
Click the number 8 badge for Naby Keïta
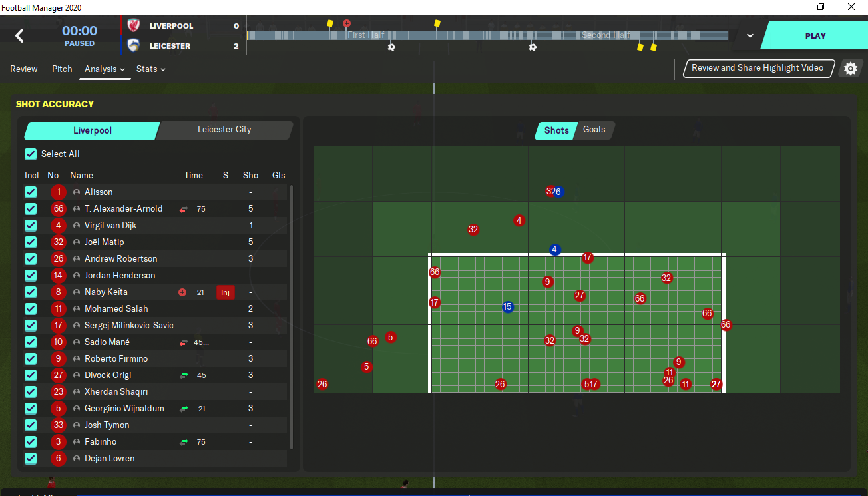59,292
